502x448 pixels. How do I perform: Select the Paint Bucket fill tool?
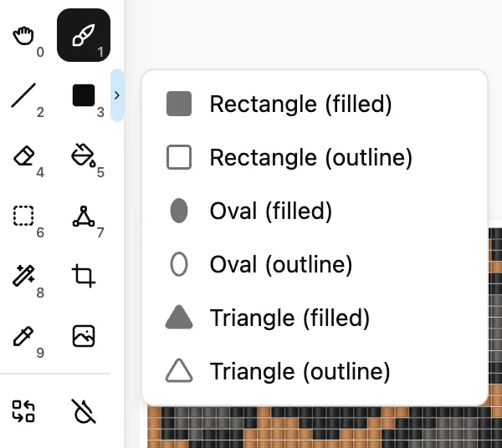pyautogui.click(x=84, y=155)
